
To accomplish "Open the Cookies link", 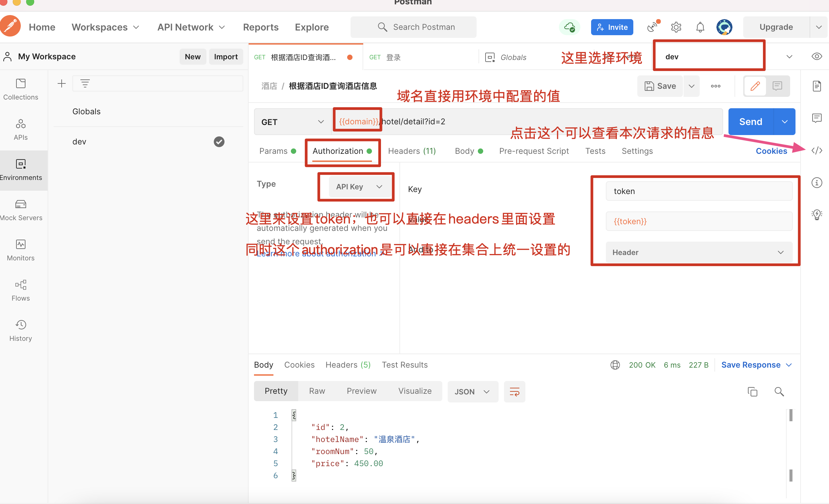I will pos(771,151).
